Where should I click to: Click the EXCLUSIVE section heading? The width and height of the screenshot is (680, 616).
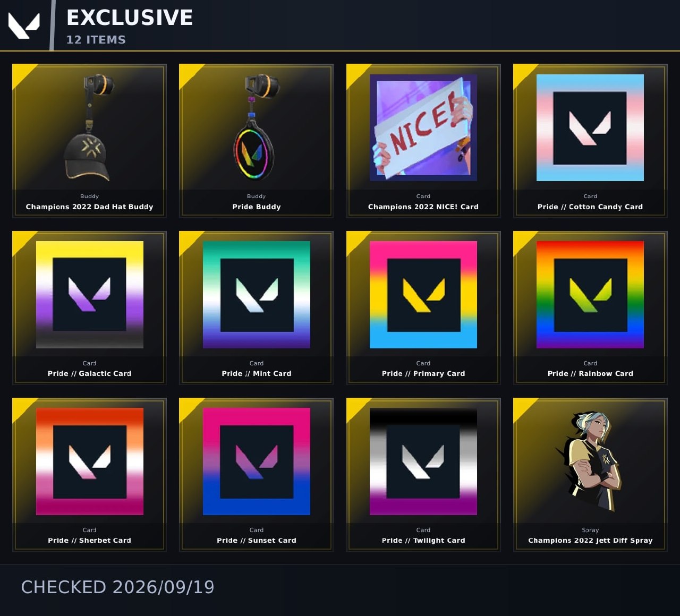tap(130, 18)
